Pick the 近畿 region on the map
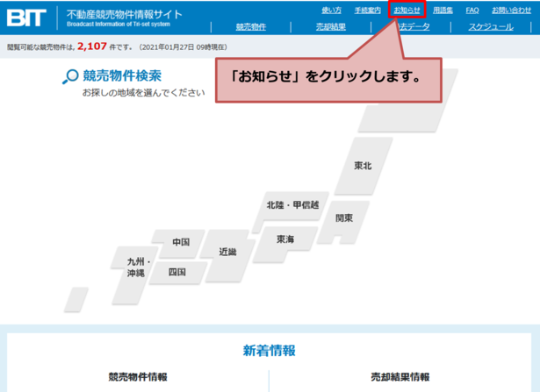540x392 pixels. click(x=227, y=252)
